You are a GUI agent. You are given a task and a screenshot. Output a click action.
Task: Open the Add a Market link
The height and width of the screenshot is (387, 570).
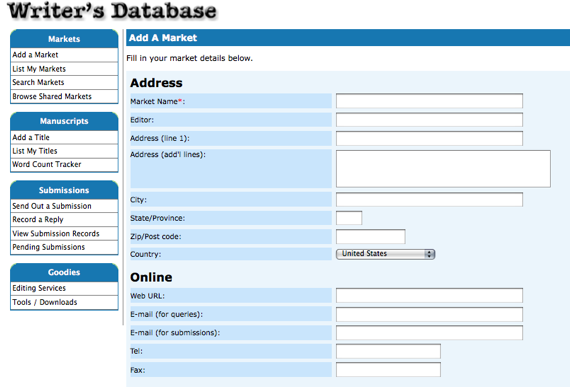coord(35,55)
